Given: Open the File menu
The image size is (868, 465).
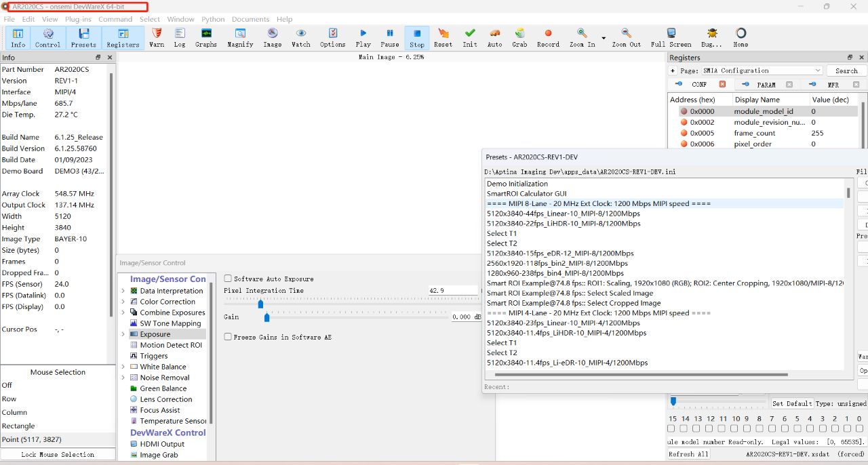Looking at the screenshot, I should click(9, 19).
